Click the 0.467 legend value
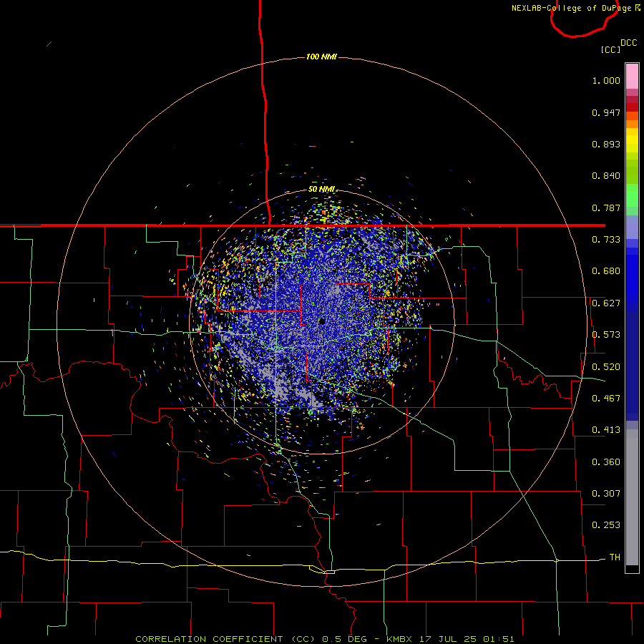This screenshot has height=644, width=644. click(606, 399)
